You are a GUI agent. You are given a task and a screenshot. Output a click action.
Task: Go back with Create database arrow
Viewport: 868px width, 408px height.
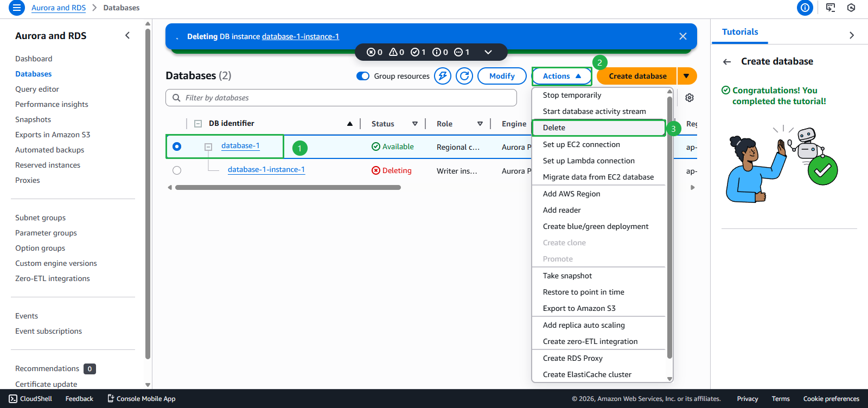pyautogui.click(x=727, y=62)
